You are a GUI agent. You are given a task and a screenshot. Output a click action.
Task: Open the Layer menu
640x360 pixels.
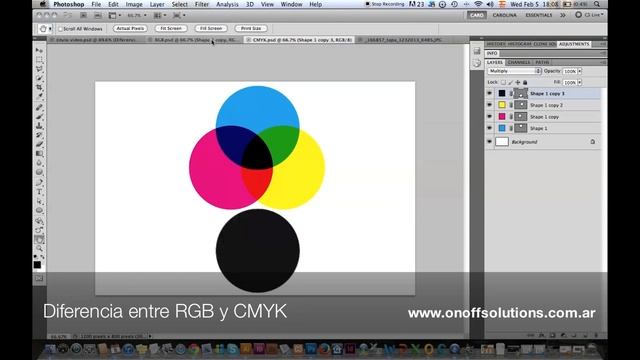[157, 4]
